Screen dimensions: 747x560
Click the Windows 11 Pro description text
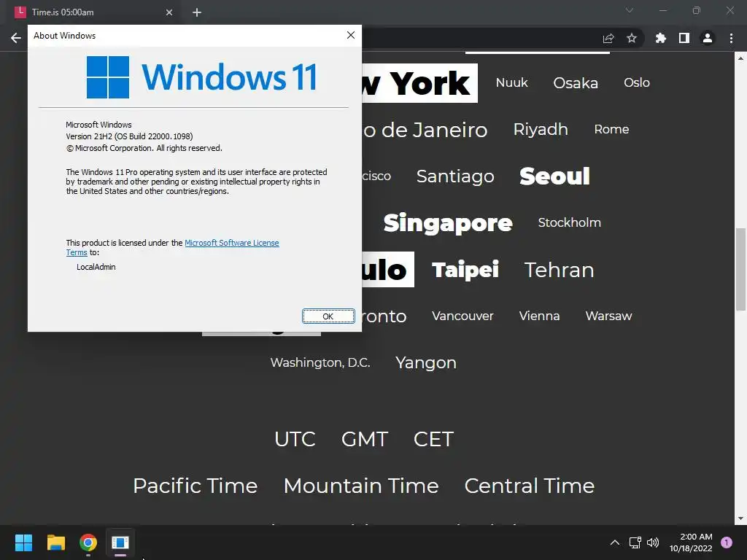196,182
